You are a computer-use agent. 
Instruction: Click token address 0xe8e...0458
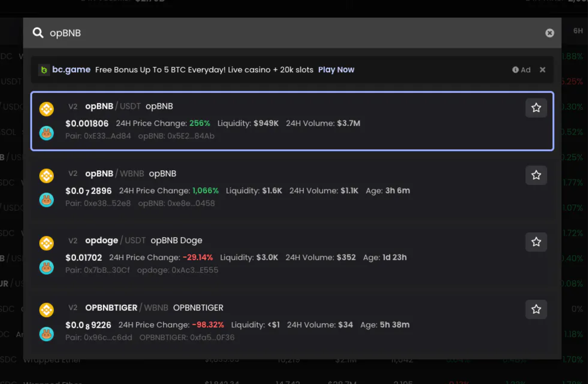pyautogui.click(x=191, y=203)
